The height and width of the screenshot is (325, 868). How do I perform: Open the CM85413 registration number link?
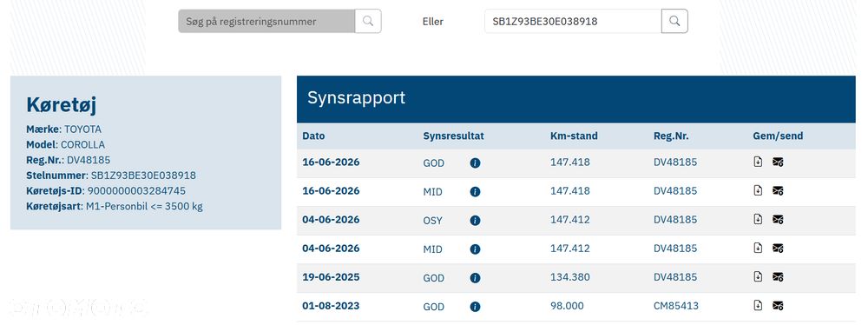point(676,306)
